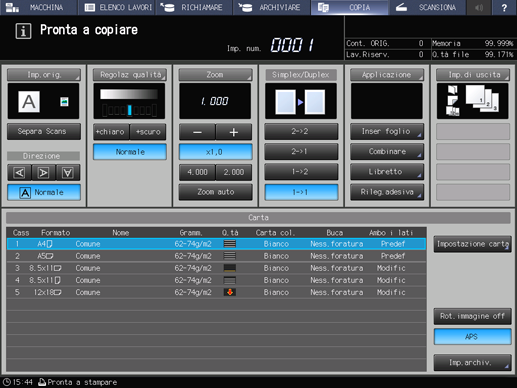Open Combinare options
This screenshot has height=388, width=517.
(387, 152)
